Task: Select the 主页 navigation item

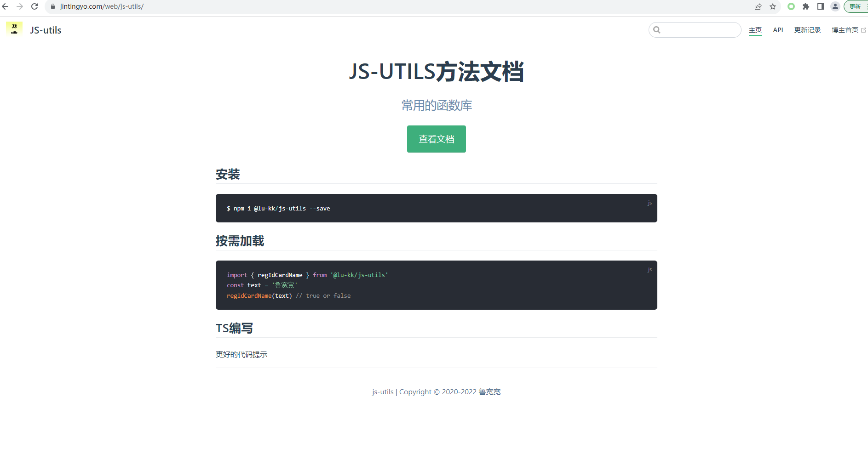Action: [x=755, y=30]
